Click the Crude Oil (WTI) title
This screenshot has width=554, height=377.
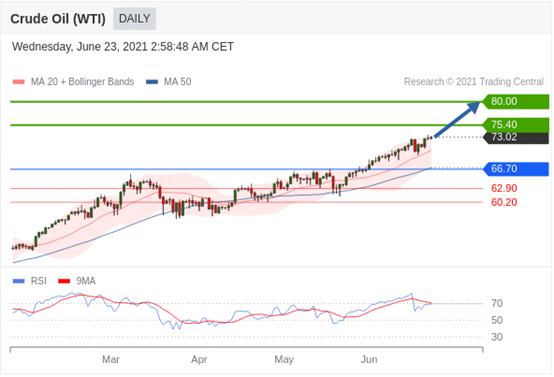58,19
